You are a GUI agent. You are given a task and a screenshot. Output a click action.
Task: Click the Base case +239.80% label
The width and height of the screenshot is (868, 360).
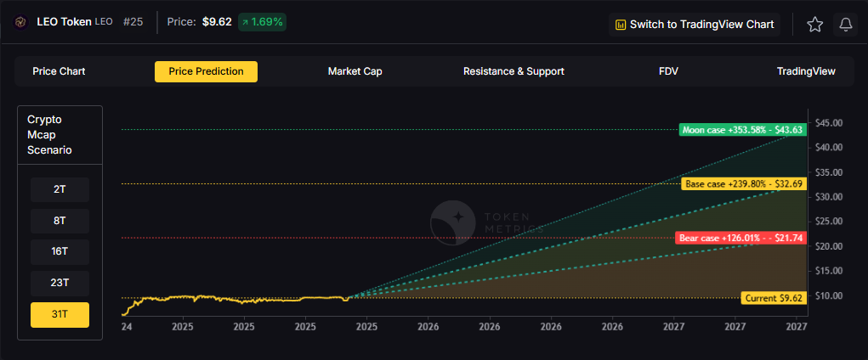click(744, 184)
